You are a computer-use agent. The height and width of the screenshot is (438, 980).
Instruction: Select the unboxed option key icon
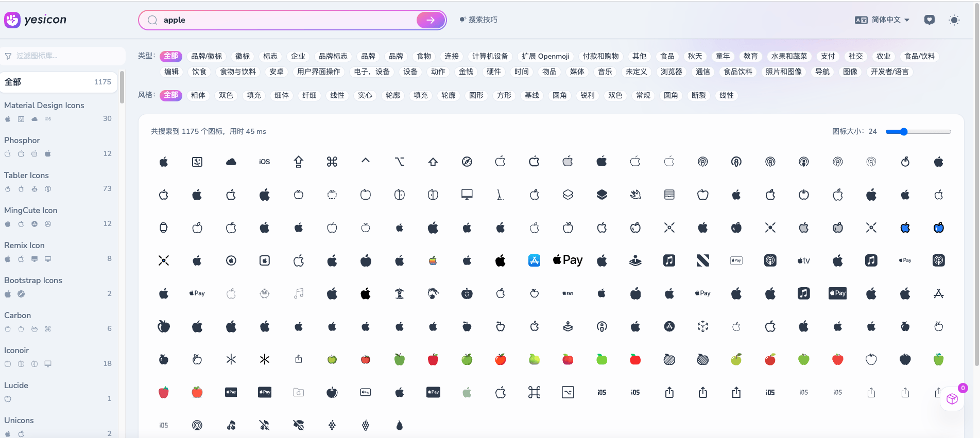pyautogui.click(x=400, y=162)
